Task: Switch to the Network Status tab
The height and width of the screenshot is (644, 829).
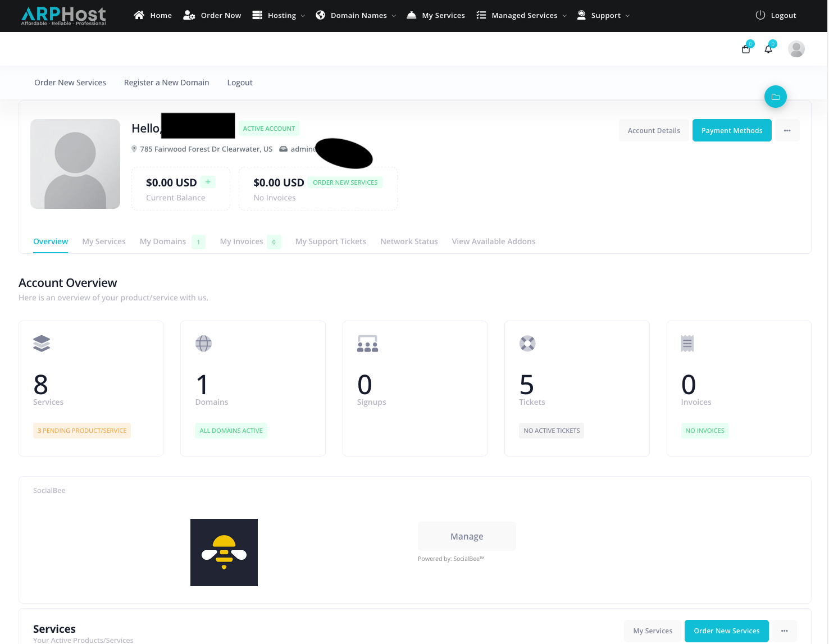Action: tap(409, 241)
